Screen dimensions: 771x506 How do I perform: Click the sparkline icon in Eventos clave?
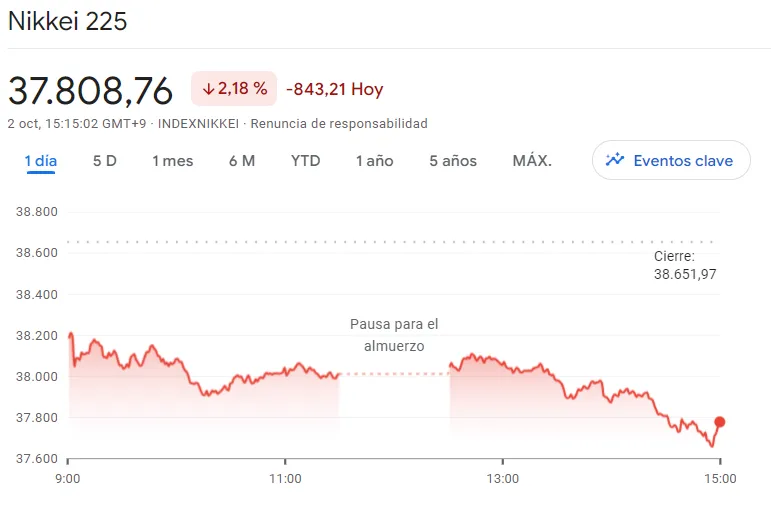pos(615,160)
